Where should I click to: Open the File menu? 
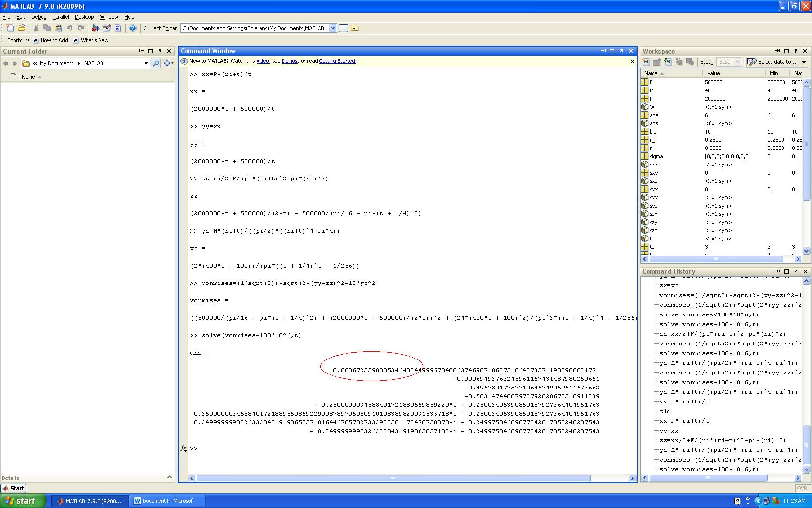pos(6,17)
